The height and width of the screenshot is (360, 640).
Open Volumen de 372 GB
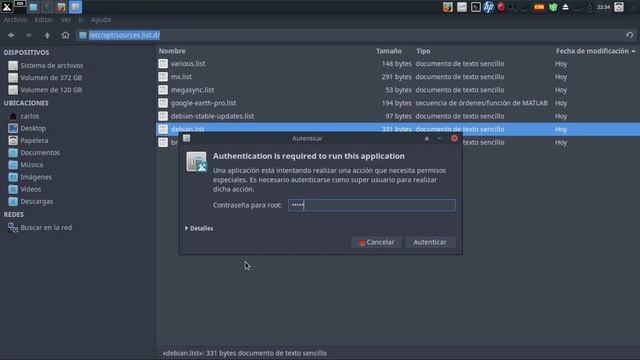click(51, 78)
